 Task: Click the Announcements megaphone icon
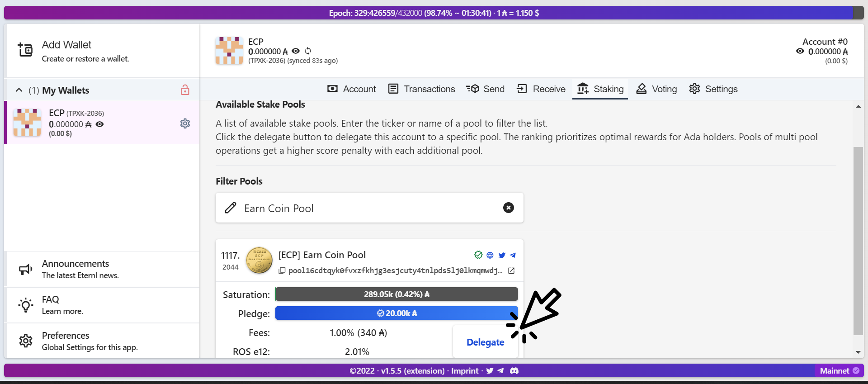point(25,269)
